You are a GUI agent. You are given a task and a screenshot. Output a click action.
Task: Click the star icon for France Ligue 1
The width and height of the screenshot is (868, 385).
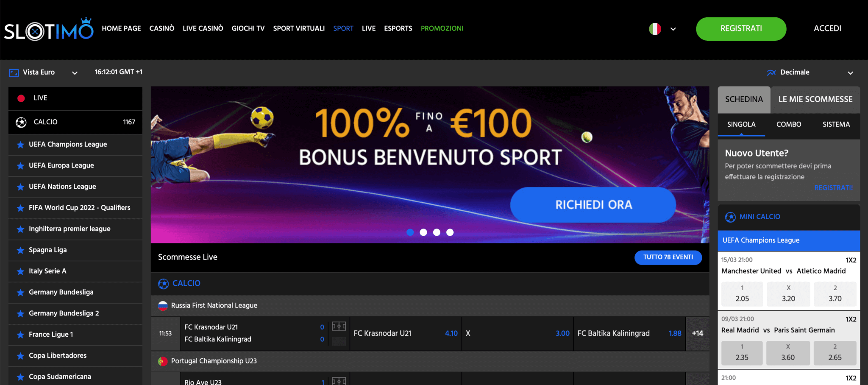pos(20,335)
